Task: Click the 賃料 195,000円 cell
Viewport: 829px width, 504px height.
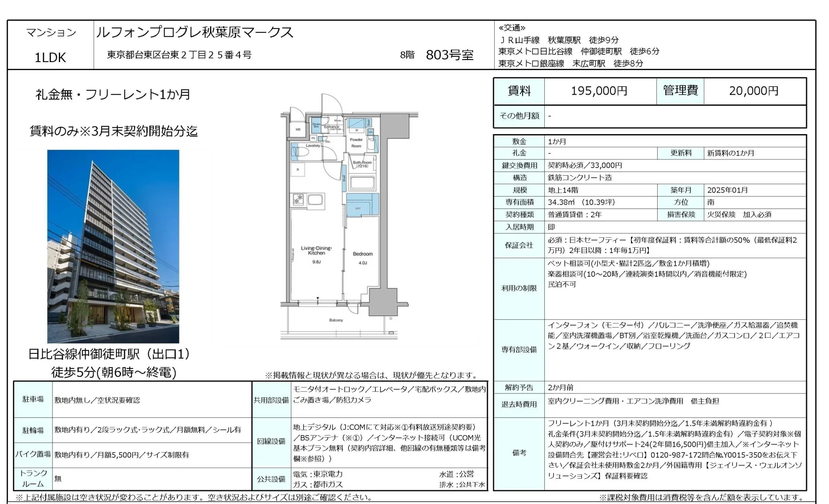Action: [x=598, y=91]
